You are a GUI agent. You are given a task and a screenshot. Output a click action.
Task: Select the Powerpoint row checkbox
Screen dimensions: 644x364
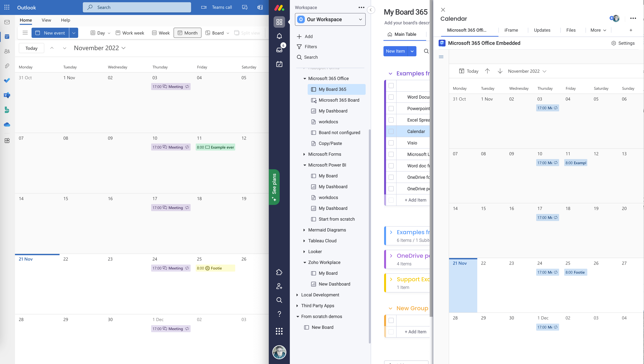(x=391, y=108)
